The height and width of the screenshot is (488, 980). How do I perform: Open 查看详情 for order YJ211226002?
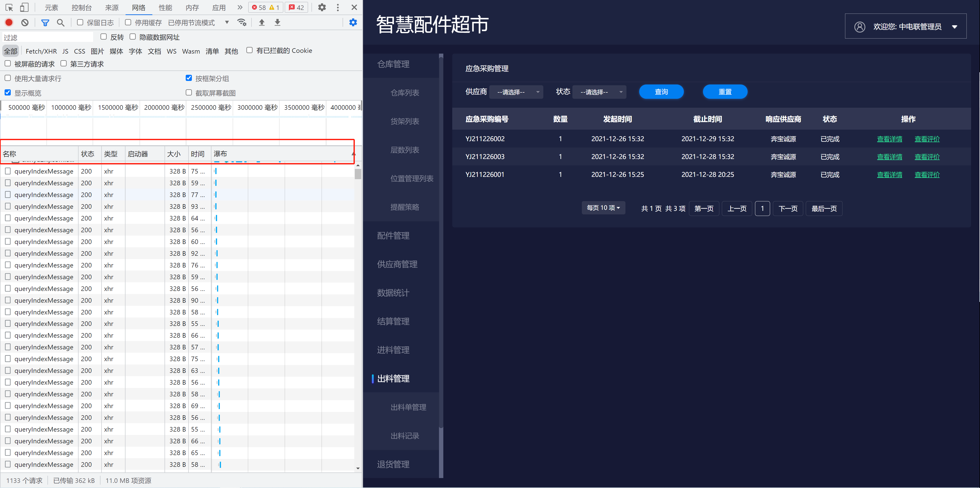pyautogui.click(x=889, y=139)
